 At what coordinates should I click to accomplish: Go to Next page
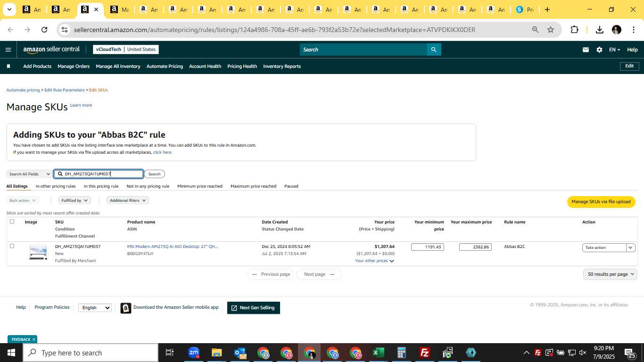pyautogui.click(x=319, y=274)
